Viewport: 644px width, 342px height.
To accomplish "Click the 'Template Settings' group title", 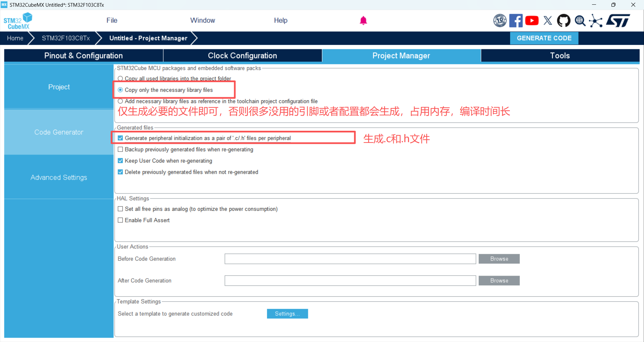I will click(139, 302).
